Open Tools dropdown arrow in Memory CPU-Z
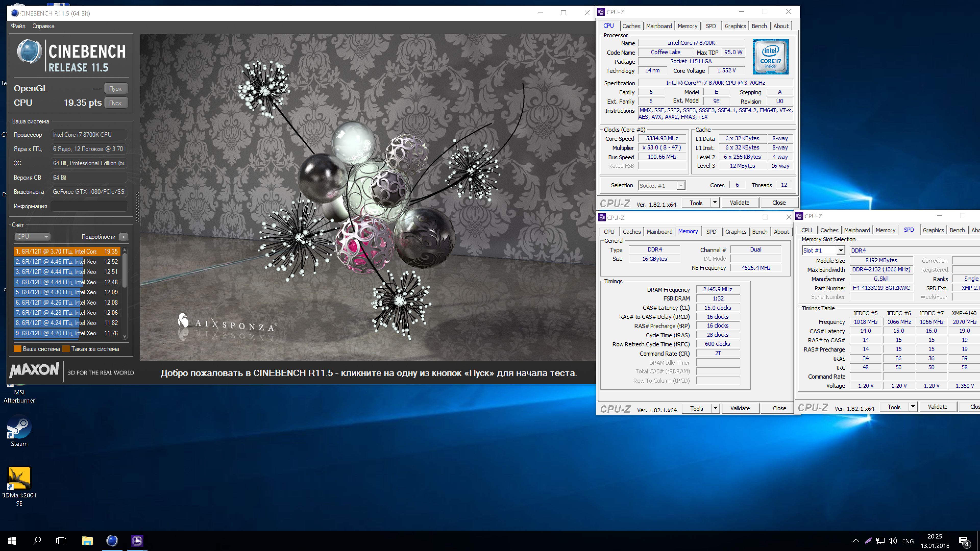The image size is (980, 551). point(715,408)
